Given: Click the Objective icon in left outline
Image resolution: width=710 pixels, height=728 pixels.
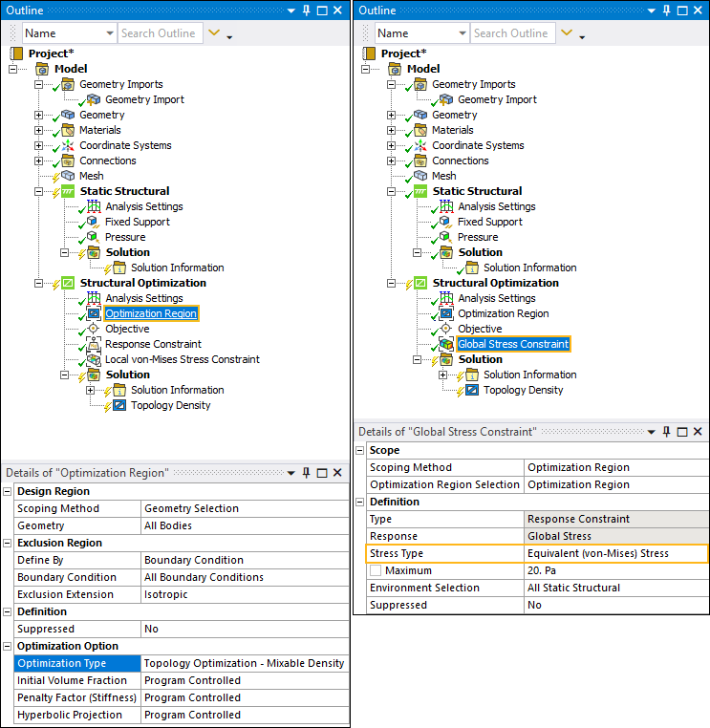Looking at the screenshot, I should [94, 329].
